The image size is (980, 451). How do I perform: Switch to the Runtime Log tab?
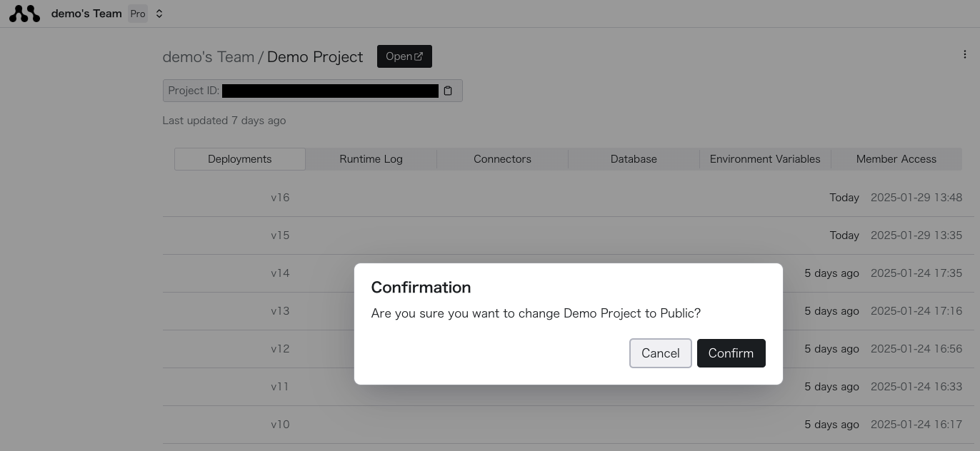(371, 158)
